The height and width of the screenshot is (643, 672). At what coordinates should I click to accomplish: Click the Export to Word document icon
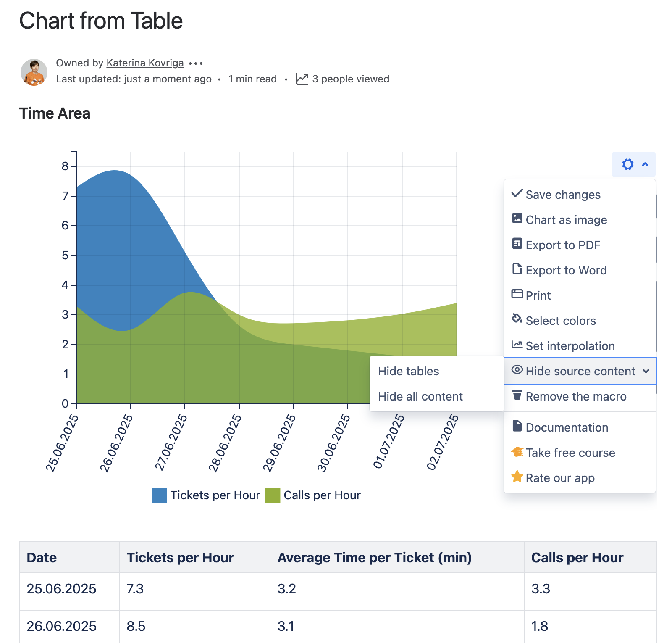[517, 269]
